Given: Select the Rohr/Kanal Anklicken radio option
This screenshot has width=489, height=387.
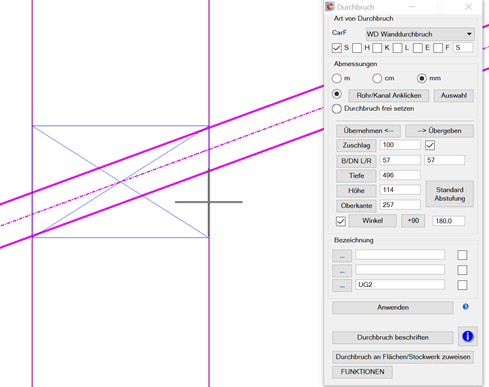Looking at the screenshot, I should [337, 94].
